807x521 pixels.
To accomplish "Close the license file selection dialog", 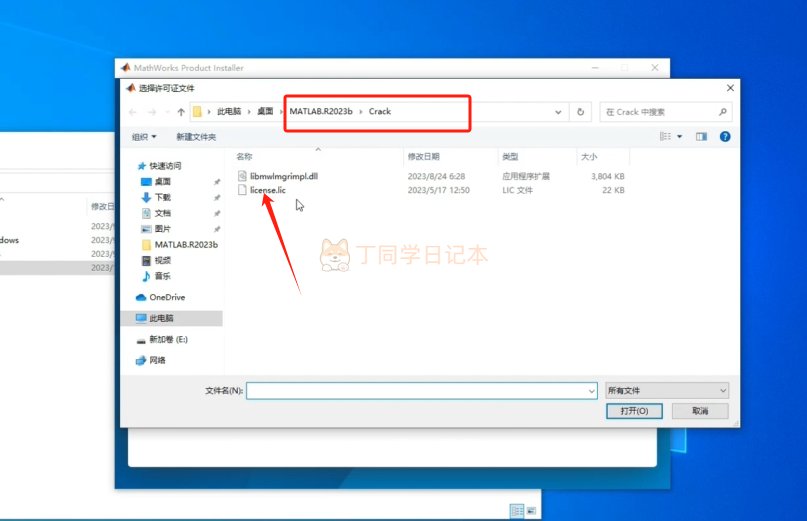I will click(730, 88).
